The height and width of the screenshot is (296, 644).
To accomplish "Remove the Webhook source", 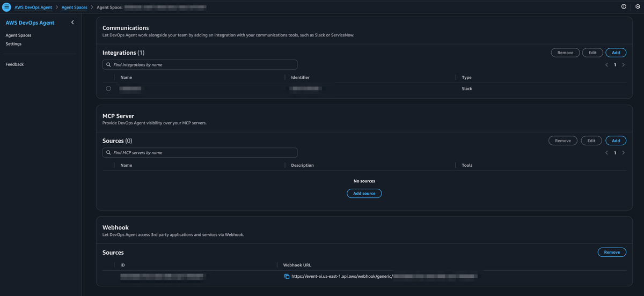I will pyautogui.click(x=612, y=252).
